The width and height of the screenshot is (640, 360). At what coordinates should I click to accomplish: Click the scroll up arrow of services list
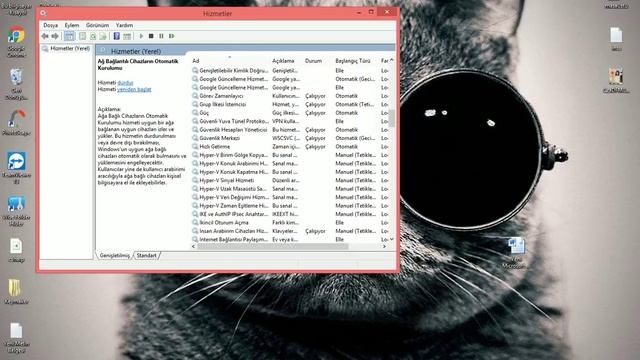(x=392, y=60)
